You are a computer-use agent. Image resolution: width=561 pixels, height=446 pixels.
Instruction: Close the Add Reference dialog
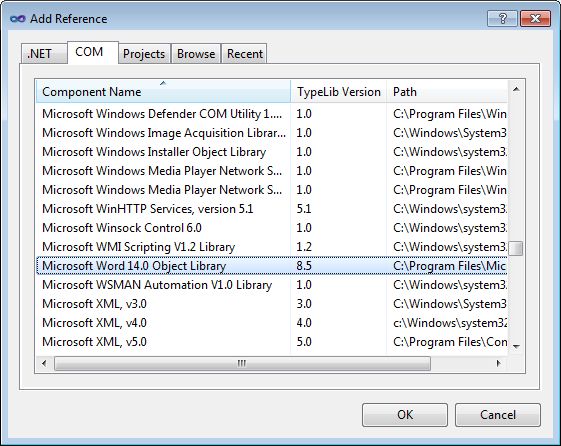[535, 18]
